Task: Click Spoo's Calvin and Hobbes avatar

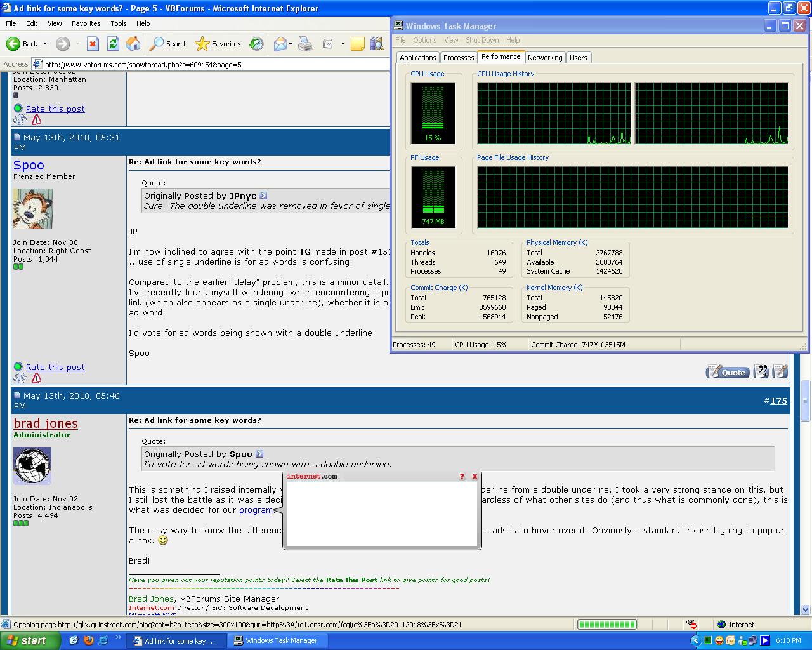Action: point(32,208)
